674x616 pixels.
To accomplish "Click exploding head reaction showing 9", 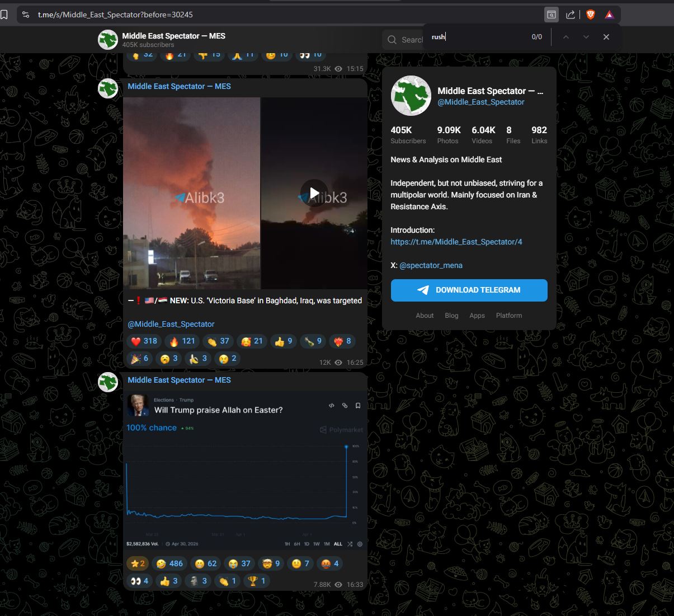I will point(272,563).
